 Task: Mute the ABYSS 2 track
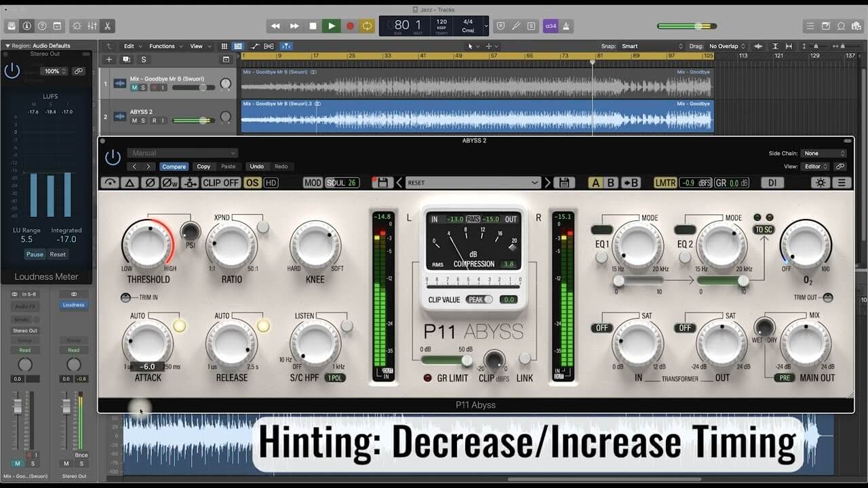pos(134,121)
